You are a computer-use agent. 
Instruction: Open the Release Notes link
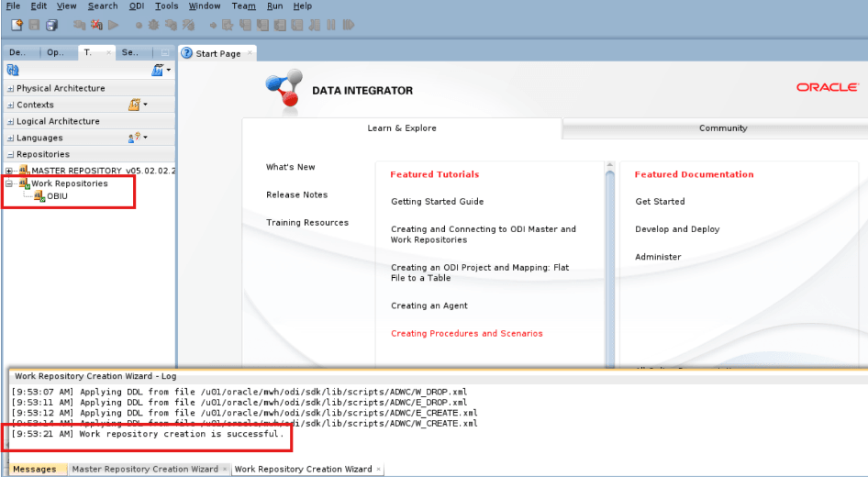point(296,194)
